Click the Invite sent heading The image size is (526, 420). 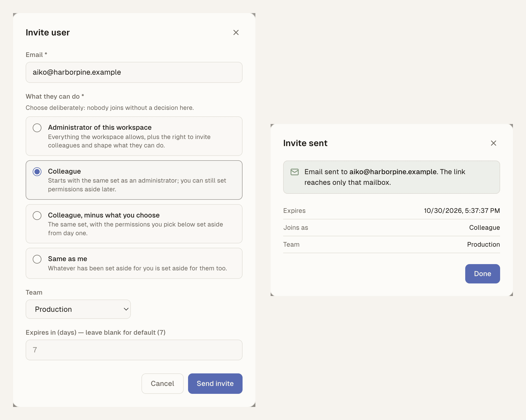305,143
